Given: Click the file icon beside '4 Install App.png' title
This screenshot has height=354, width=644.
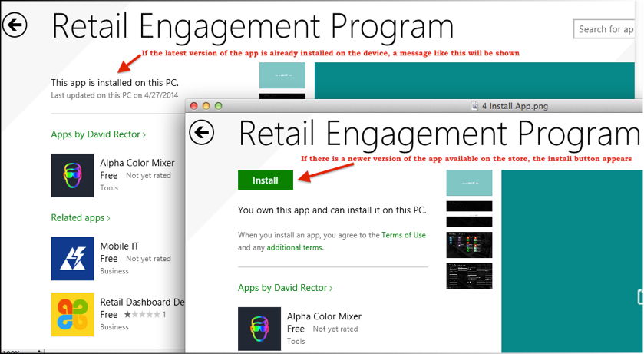Looking at the screenshot, I should coord(474,105).
